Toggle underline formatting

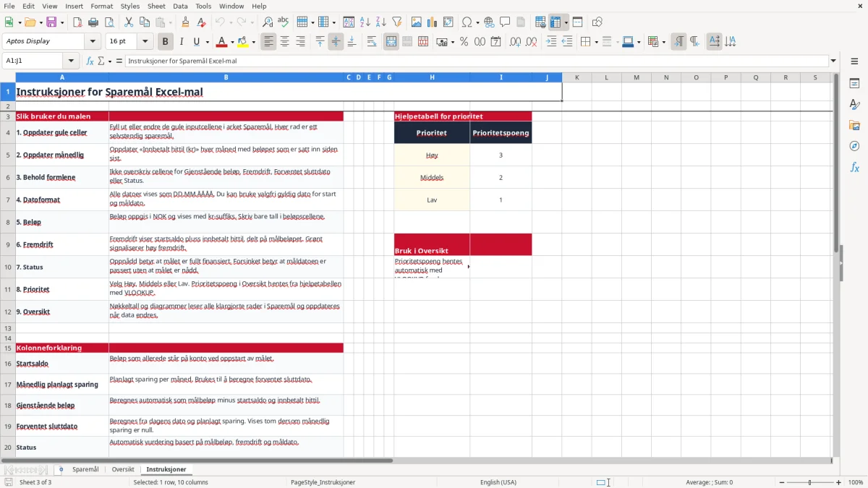(x=197, y=42)
